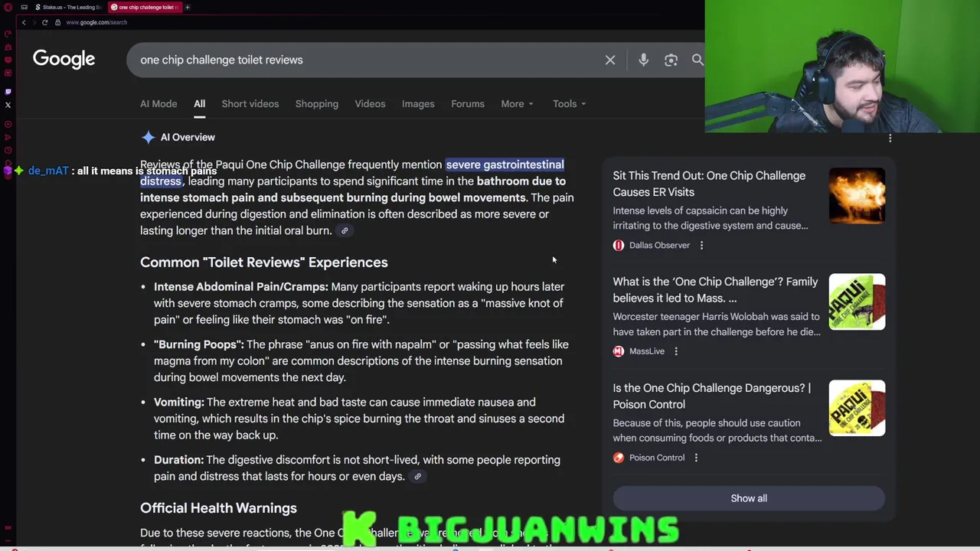This screenshot has width=980, height=551.
Task: Open three-dot menu next to Dallas Observer
Action: point(701,246)
